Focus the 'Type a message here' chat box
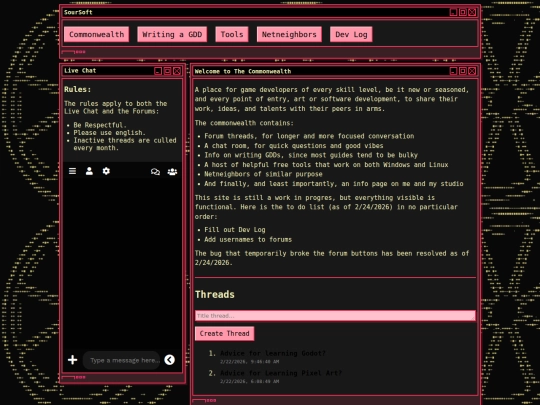 [x=122, y=360]
